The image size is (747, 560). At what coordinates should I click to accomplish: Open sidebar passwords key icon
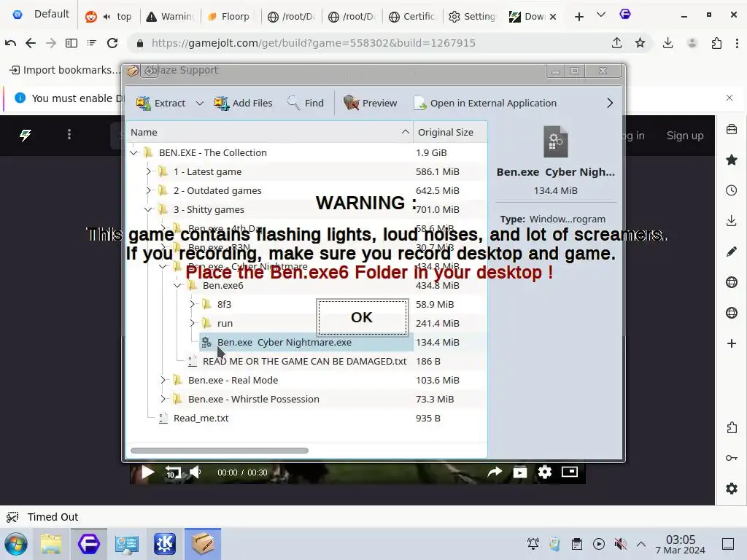[732, 458]
